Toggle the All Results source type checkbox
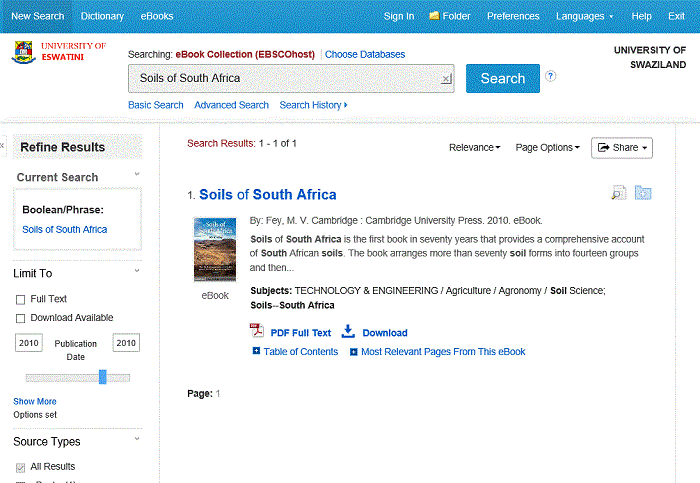 21,467
